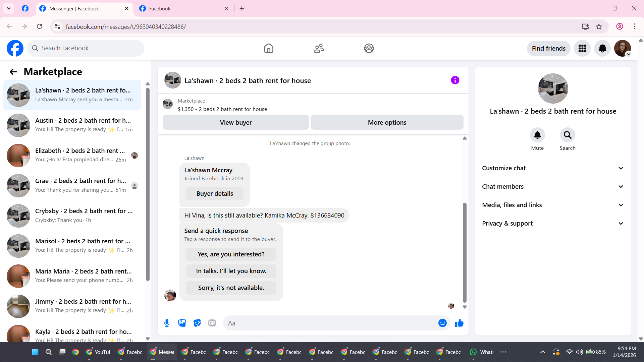Select 'Yes, are you interested?' quick response
The width and height of the screenshot is (644, 362).
coord(231,254)
